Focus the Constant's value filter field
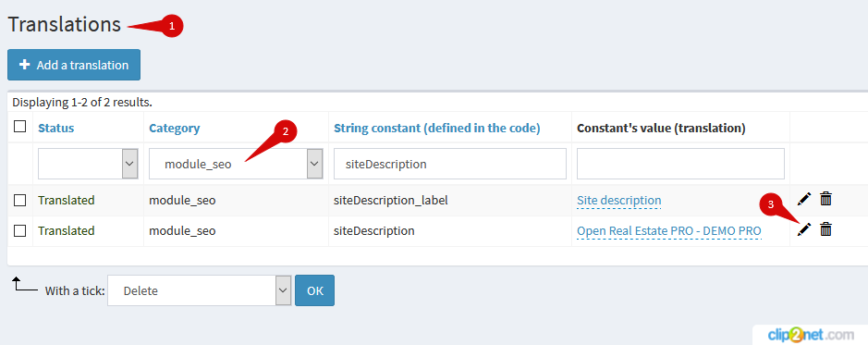 click(x=681, y=164)
